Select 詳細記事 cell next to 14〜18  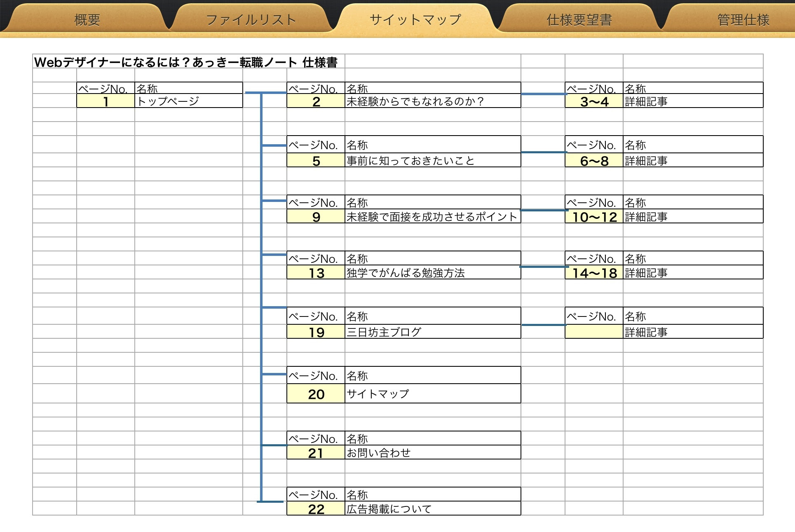693,272
